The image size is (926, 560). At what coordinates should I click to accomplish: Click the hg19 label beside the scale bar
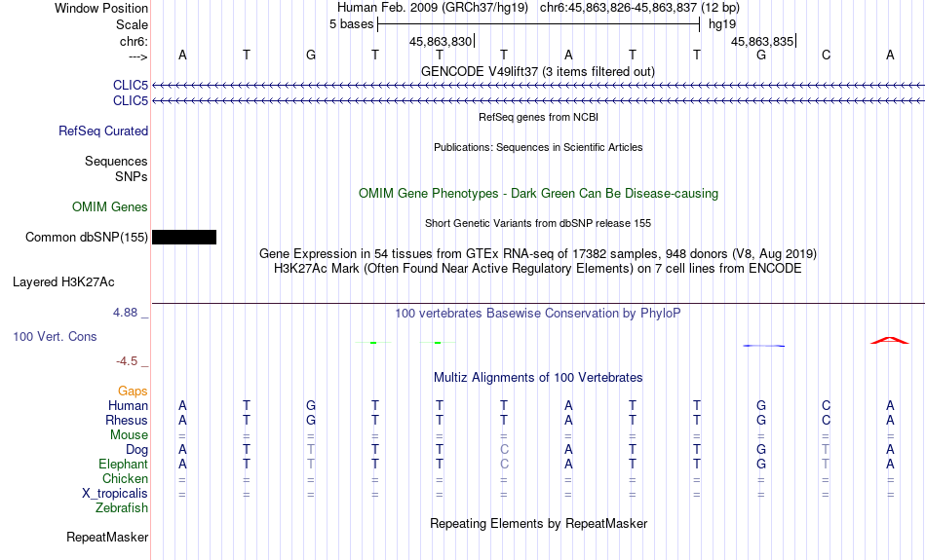click(x=722, y=24)
